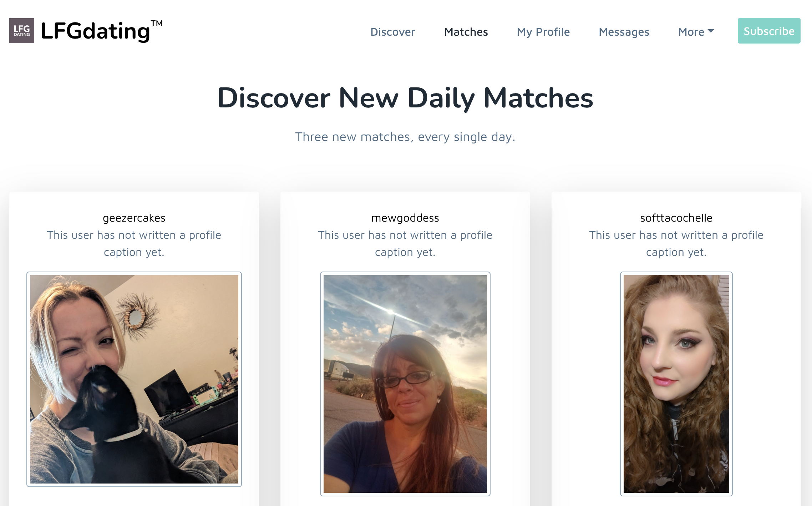Click the mewgoddess match card caption text
812x506 pixels.
(x=405, y=243)
